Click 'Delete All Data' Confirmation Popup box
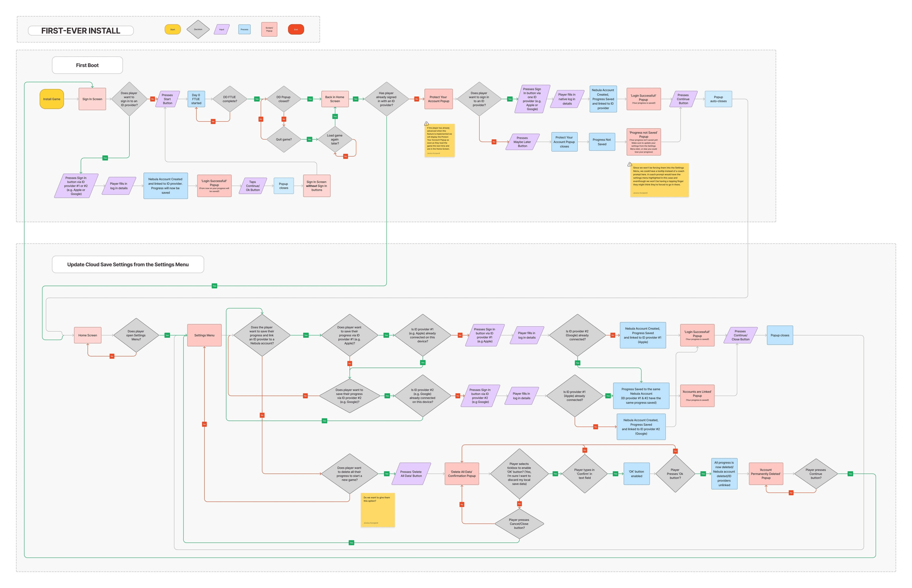This screenshot has width=912, height=588. tap(462, 474)
